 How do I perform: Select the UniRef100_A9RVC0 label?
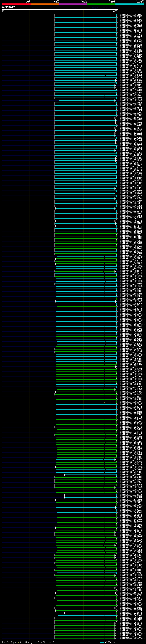click(x=131, y=90)
